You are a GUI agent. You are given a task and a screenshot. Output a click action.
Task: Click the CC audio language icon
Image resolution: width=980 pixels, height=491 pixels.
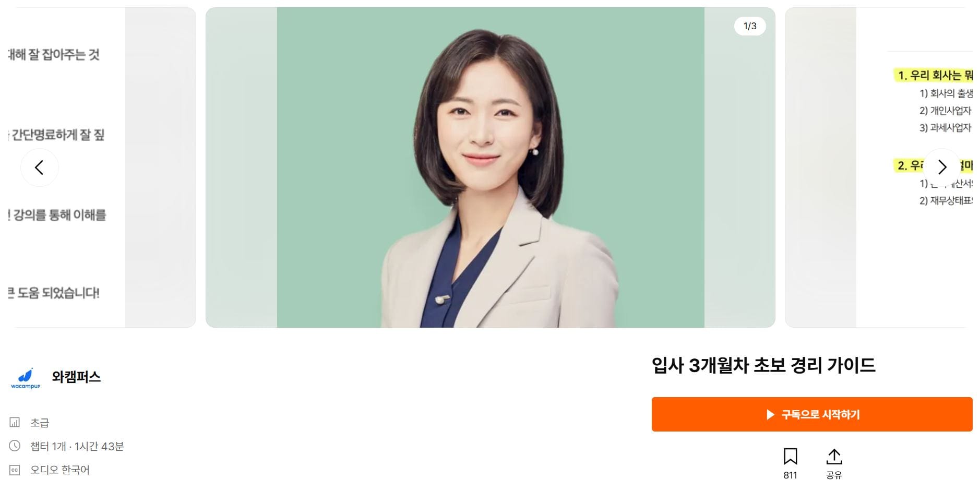click(x=15, y=470)
